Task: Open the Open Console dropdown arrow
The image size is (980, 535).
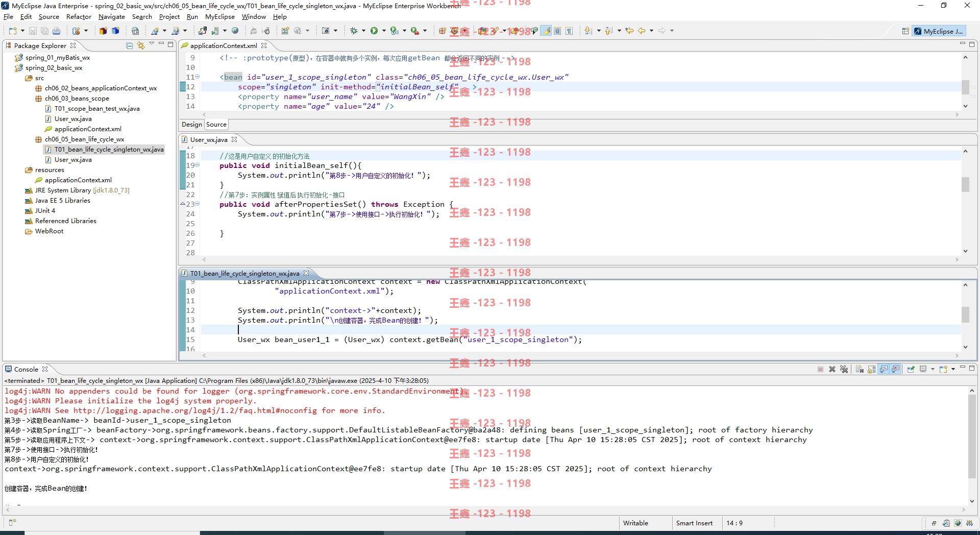Action: [953, 369]
